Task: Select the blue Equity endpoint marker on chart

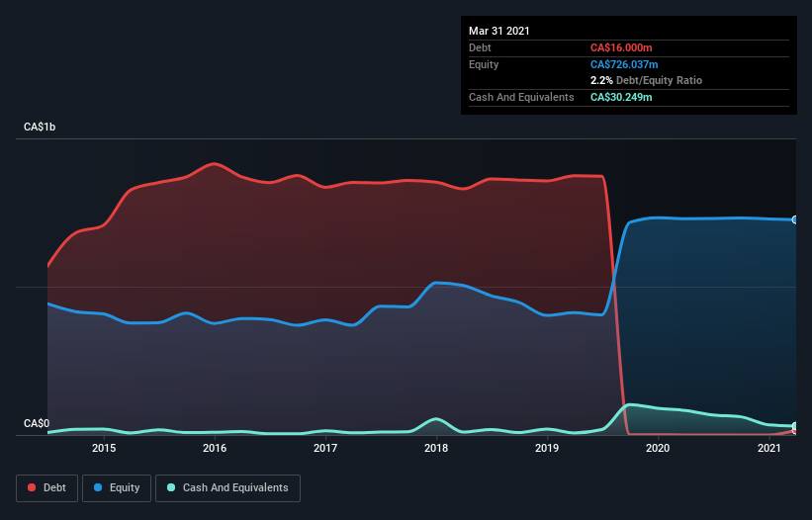Action: pos(795,219)
